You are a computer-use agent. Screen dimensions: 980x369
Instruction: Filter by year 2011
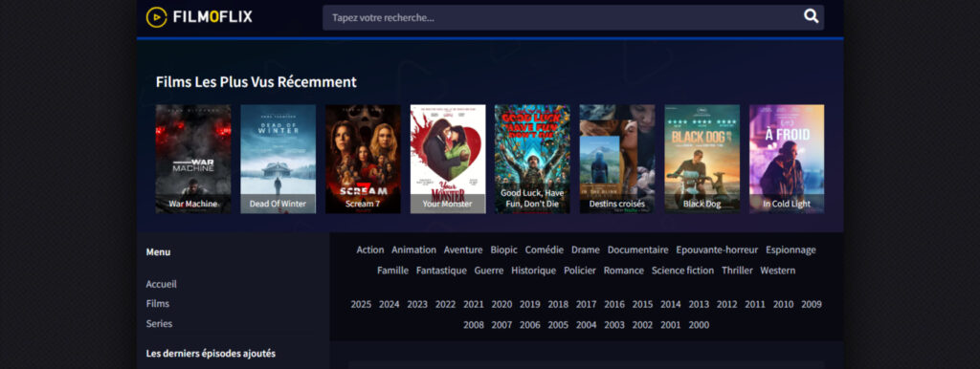tap(755, 305)
